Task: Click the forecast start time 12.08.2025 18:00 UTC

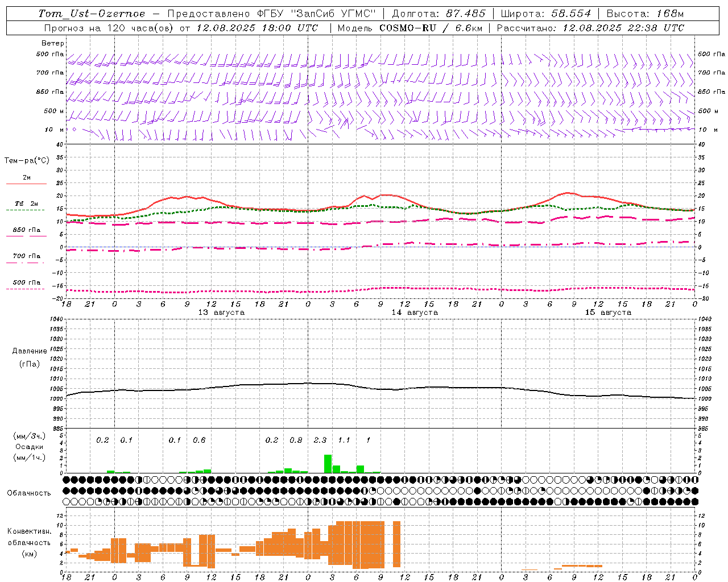Action: pos(257,28)
